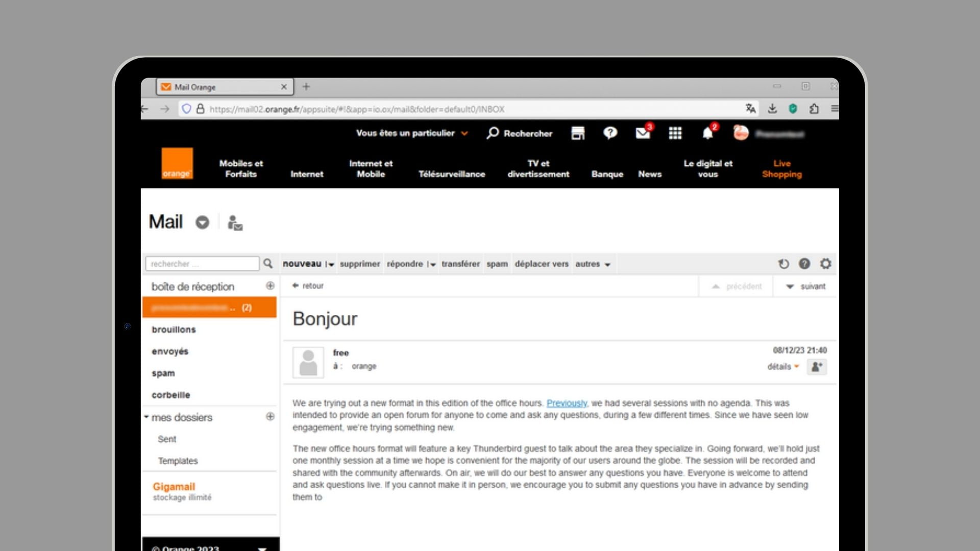Open the Mail round dropdown arrow
The image size is (980, 551).
tap(203, 222)
